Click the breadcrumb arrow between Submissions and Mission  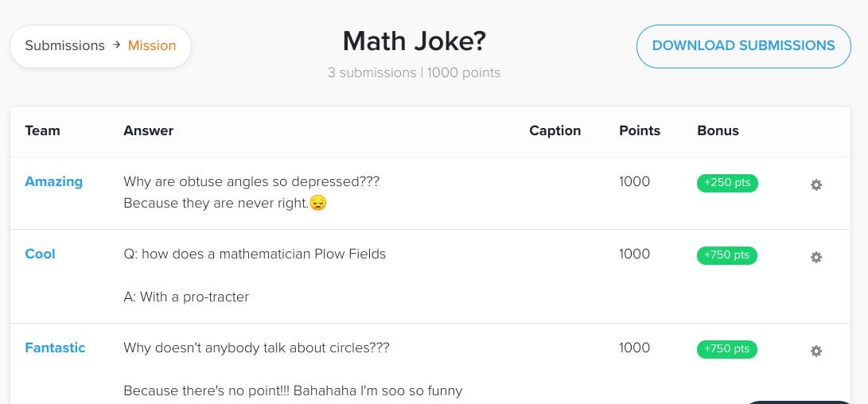pyautogui.click(x=116, y=45)
